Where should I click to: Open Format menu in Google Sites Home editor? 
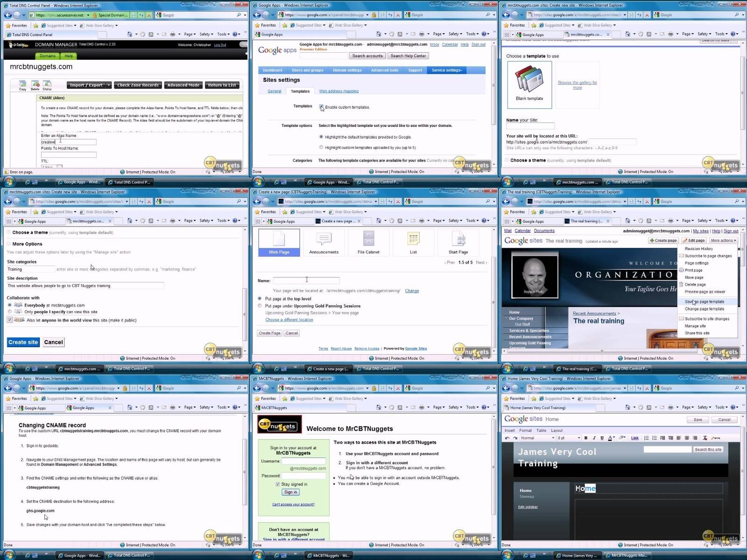coord(525,430)
